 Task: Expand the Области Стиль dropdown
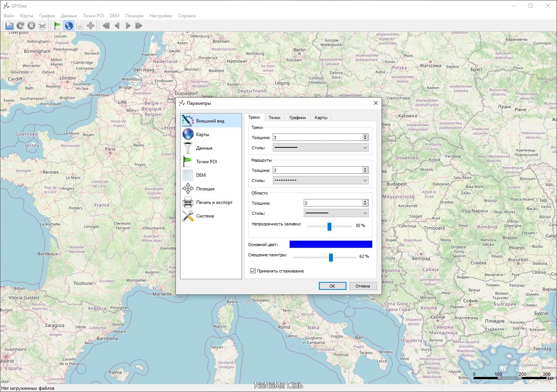pyautogui.click(x=336, y=213)
